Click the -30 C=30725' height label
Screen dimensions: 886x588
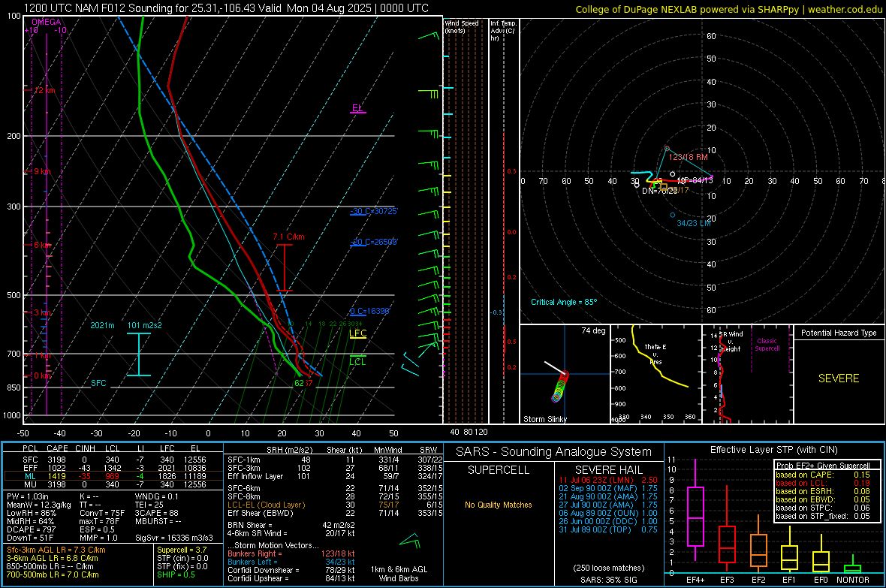click(373, 212)
